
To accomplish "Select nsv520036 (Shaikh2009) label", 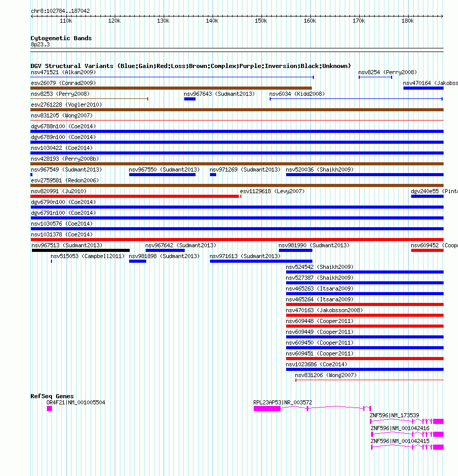I will click(320, 169).
